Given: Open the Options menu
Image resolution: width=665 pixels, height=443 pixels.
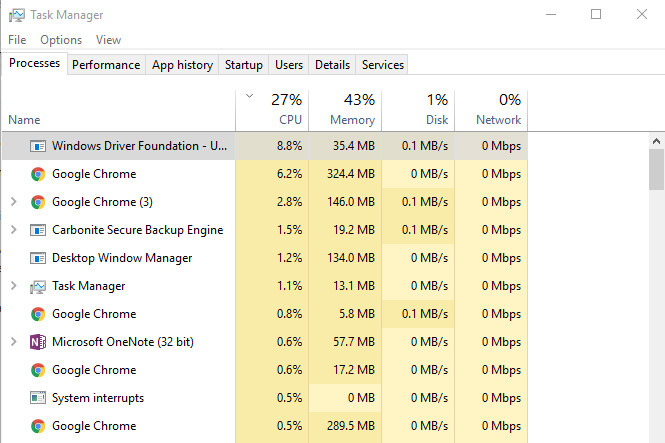Looking at the screenshot, I should pyautogui.click(x=61, y=40).
